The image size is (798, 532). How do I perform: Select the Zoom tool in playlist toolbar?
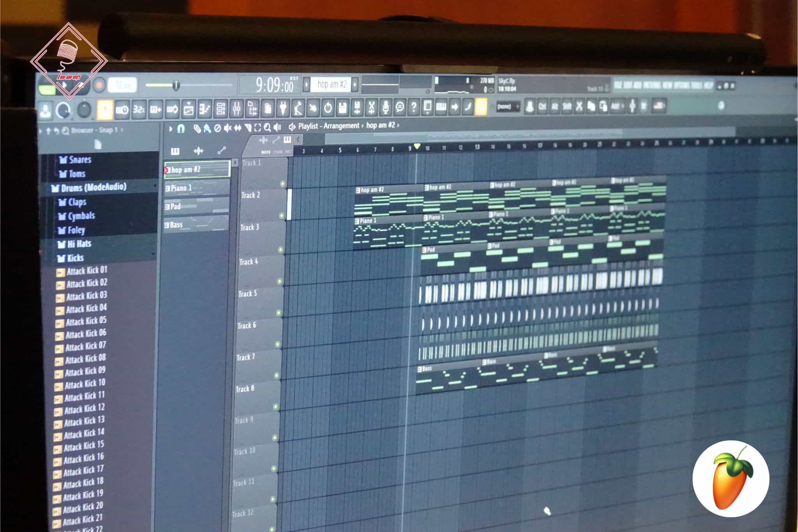267,127
